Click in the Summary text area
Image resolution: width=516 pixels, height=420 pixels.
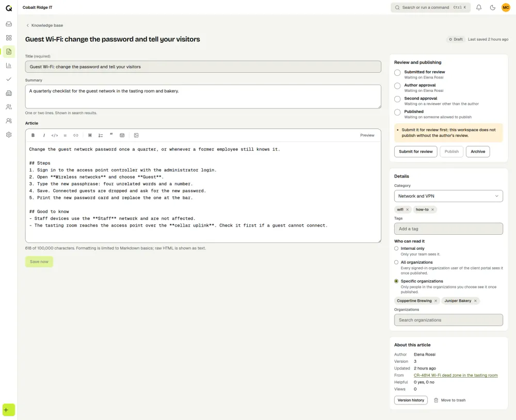[x=203, y=97]
